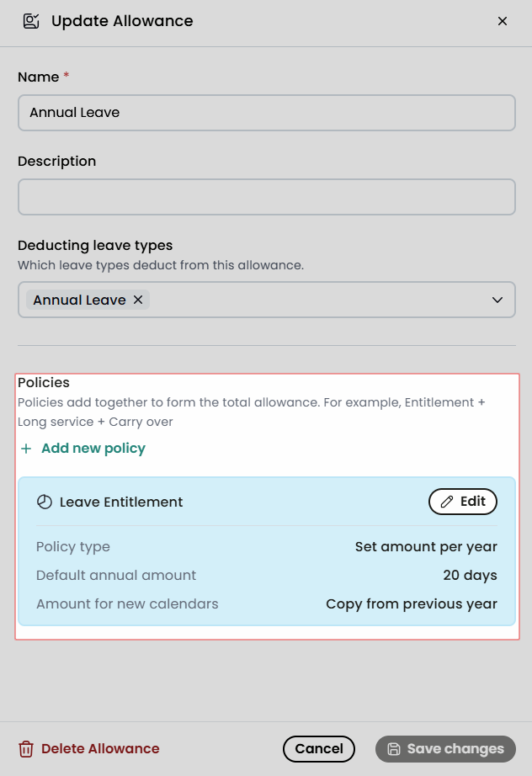Cancel the allowance update
Image resolution: width=532 pixels, height=776 pixels.
319,749
